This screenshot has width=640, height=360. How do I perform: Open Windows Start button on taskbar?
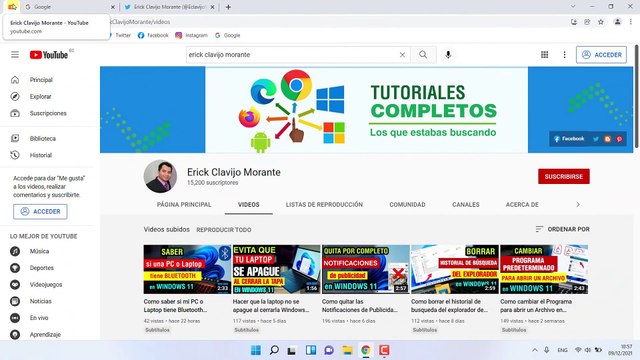click(256, 350)
